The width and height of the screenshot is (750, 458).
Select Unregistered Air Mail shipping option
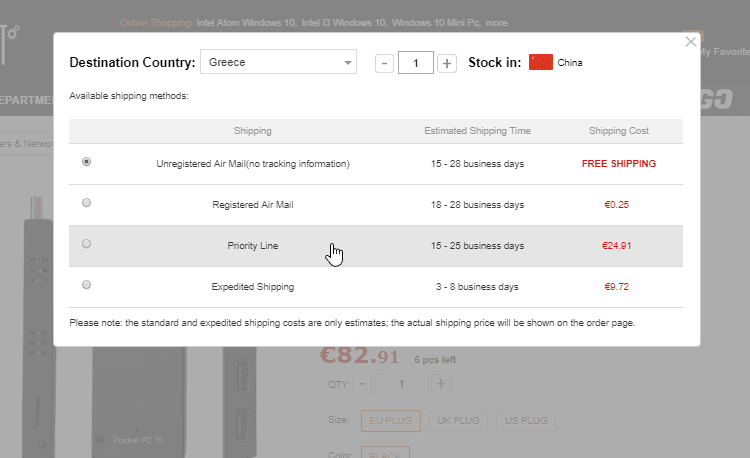tap(86, 162)
